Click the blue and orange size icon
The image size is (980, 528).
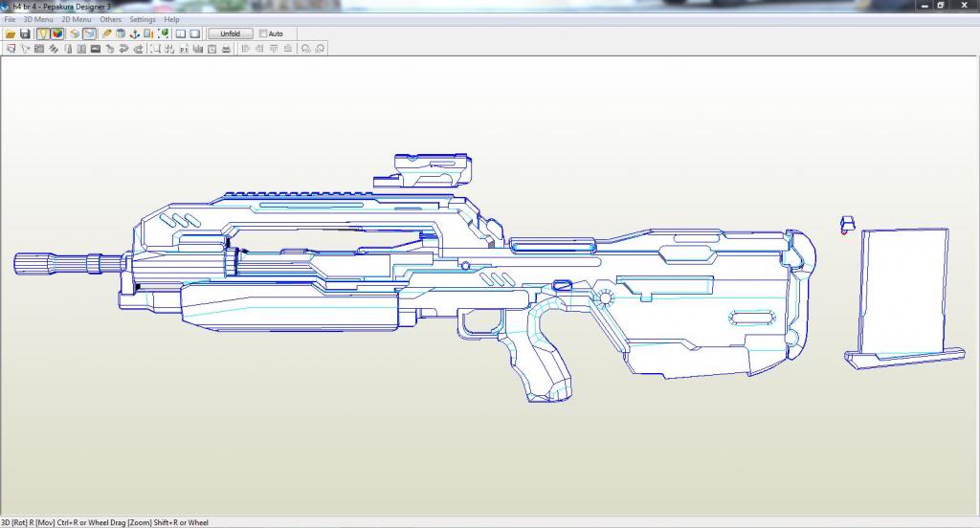148,33
